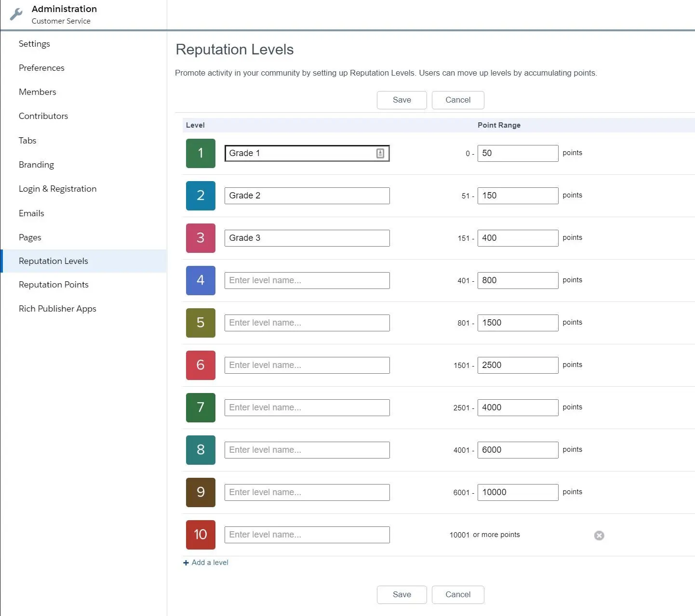Open Preferences in the sidebar
The height and width of the screenshot is (616, 695).
41,68
